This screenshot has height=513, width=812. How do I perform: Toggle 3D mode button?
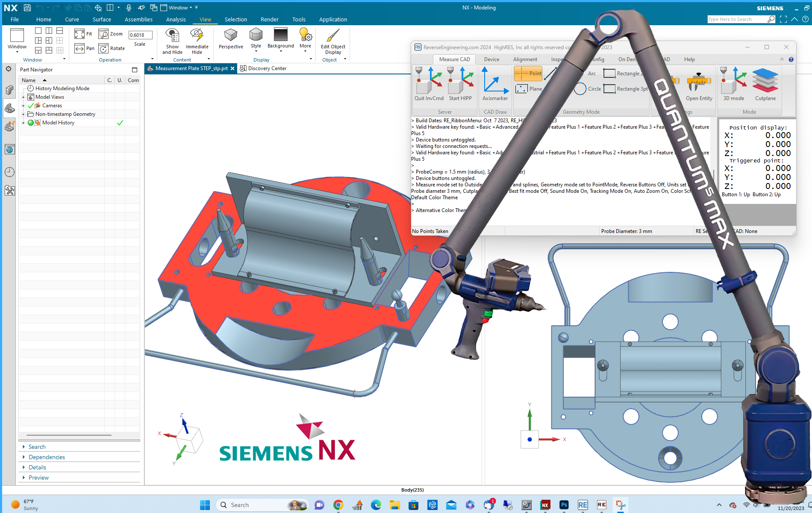pyautogui.click(x=733, y=81)
